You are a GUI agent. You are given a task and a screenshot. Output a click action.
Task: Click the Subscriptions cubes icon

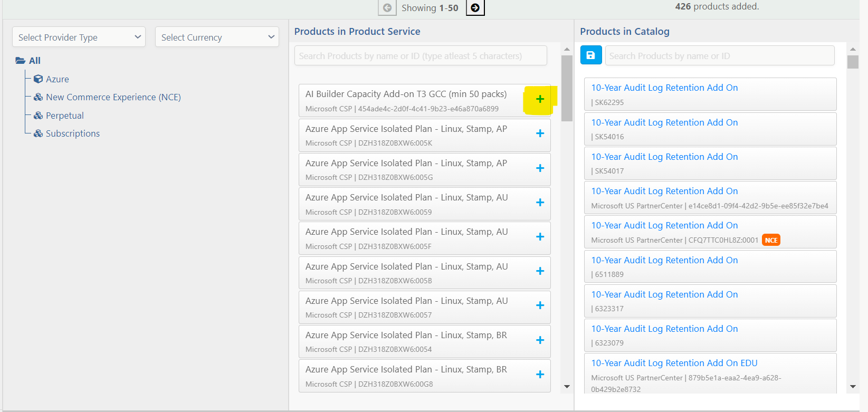tap(38, 133)
